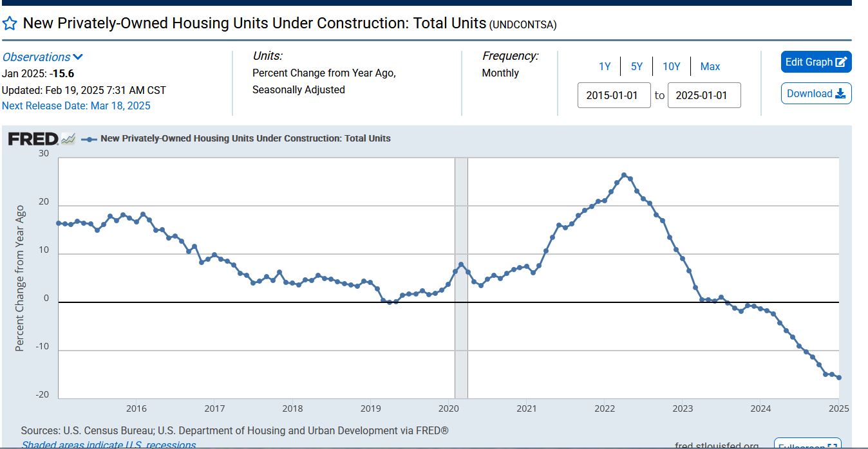Open the Fullscreen chart view
The width and height of the screenshot is (868, 449).
coord(807,445)
